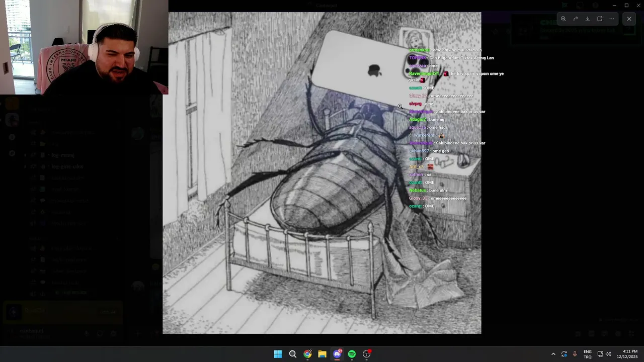Image resolution: width=644 pixels, height=362 pixels.
Task: Open the volume control from the speaker tray icon
Action: pyautogui.click(x=608, y=354)
